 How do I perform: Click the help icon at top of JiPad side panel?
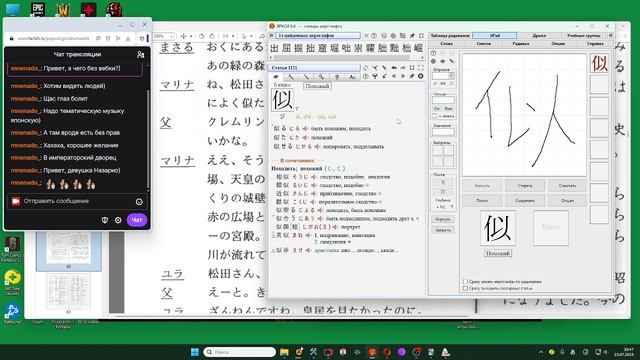click(433, 53)
